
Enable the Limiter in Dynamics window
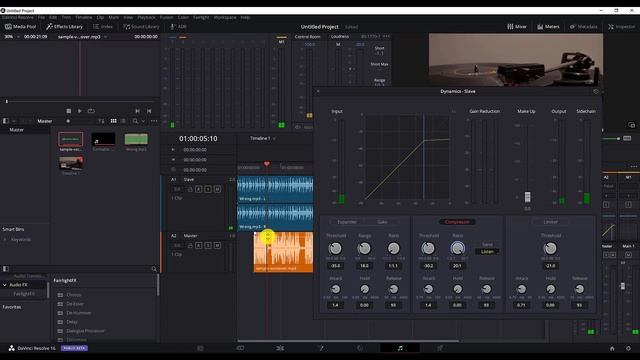point(550,222)
